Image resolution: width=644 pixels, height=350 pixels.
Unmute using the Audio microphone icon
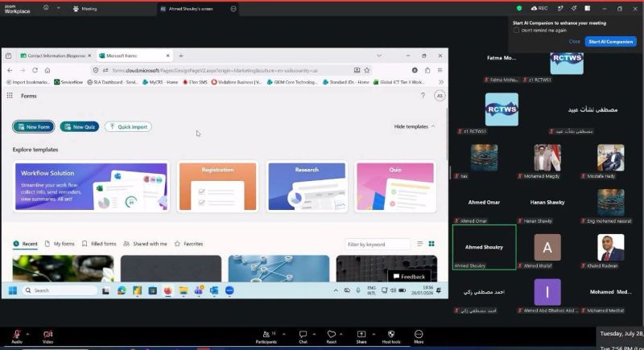pos(17,334)
